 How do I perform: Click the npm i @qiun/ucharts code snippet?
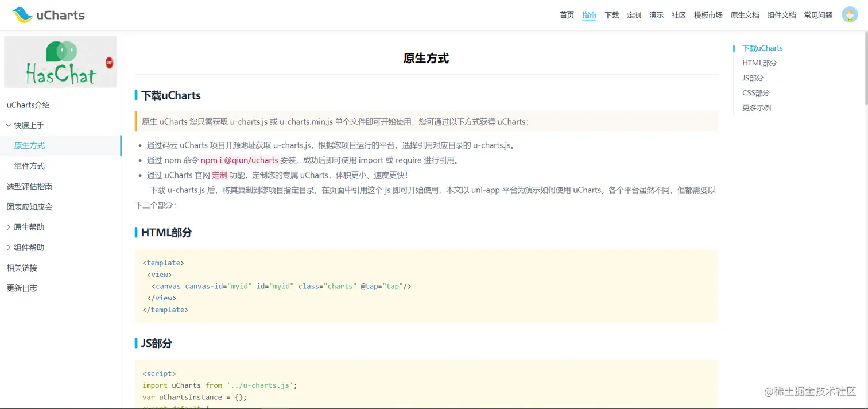[x=239, y=160]
